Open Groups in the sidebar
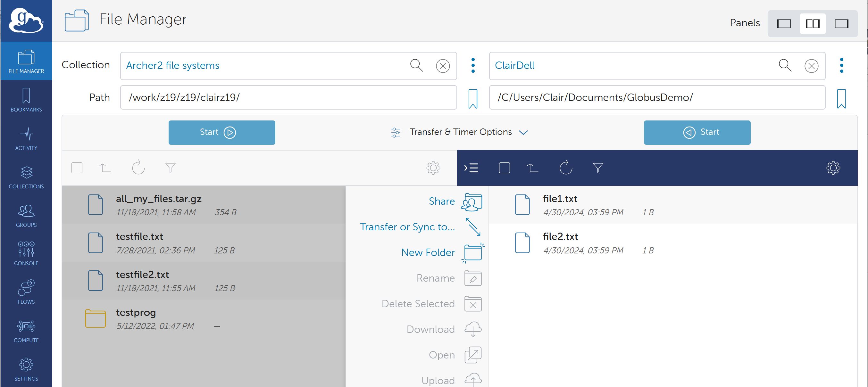Viewport: 868px width, 387px height. 26,215
